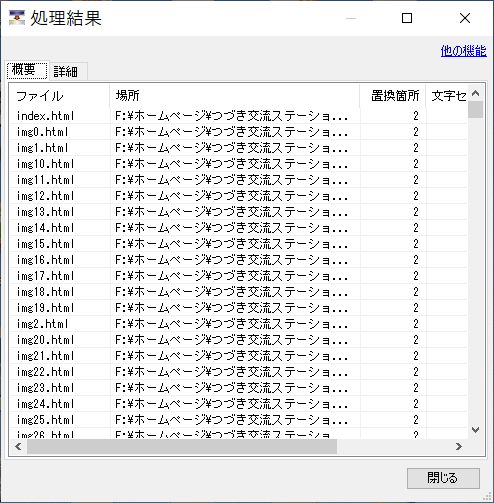Select the img11.html row
The width and height of the screenshot is (494, 503).
coord(238,180)
